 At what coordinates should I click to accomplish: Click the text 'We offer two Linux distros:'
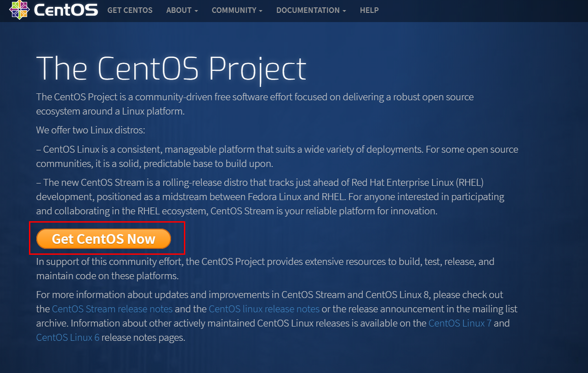coord(91,130)
